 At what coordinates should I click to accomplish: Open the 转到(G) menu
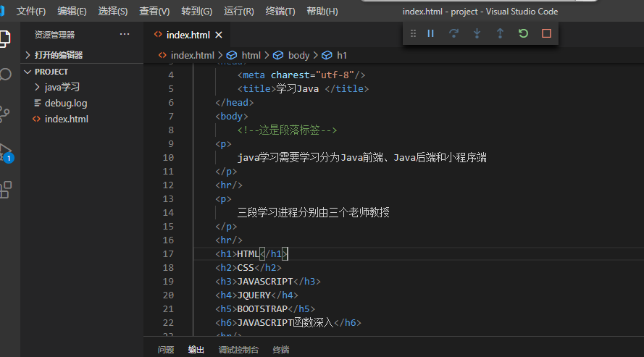click(197, 12)
